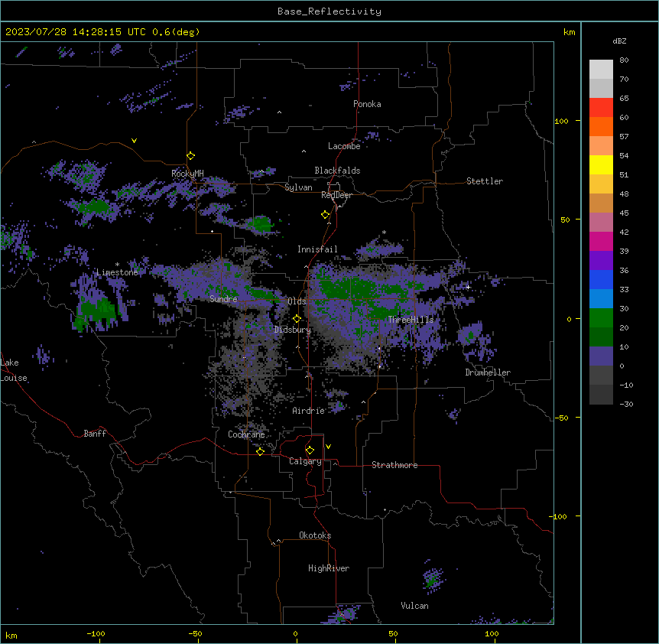Image resolution: width=659 pixels, height=644 pixels.
Task: Click the Base_Reflectivity title text
Action: click(329, 11)
